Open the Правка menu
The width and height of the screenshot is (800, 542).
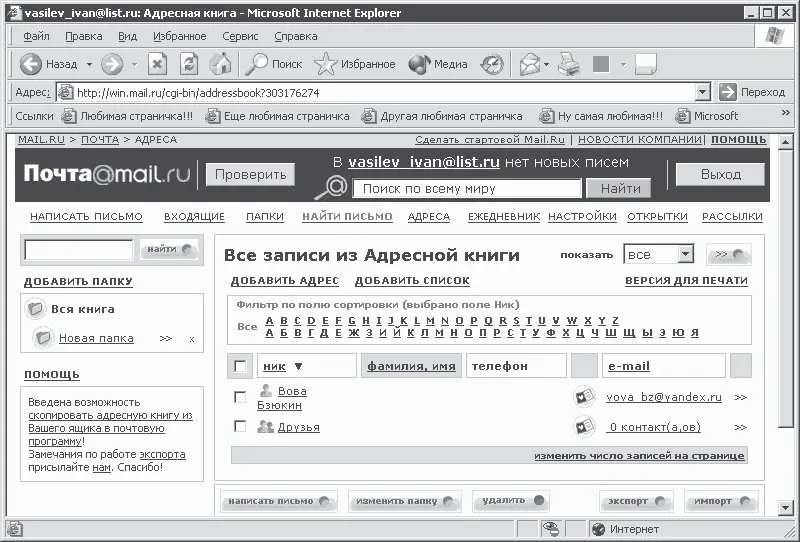point(84,36)
